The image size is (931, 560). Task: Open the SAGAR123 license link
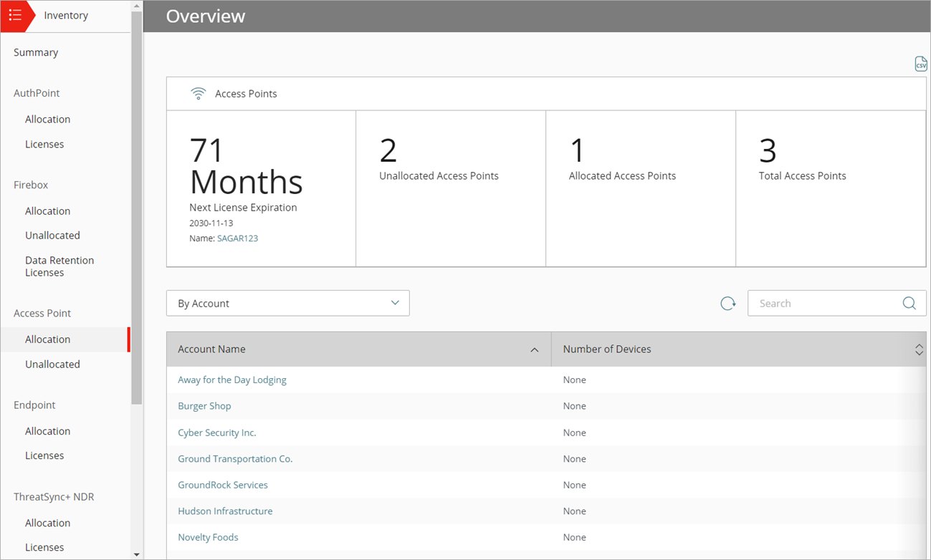click(x=237, y=238)
